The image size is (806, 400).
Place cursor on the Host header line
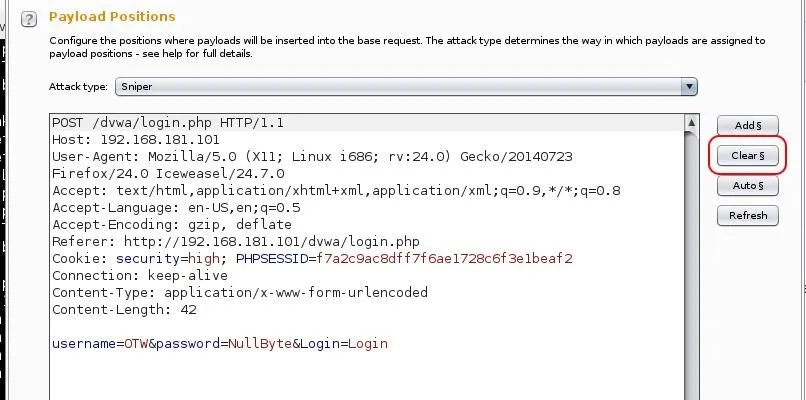136,140
